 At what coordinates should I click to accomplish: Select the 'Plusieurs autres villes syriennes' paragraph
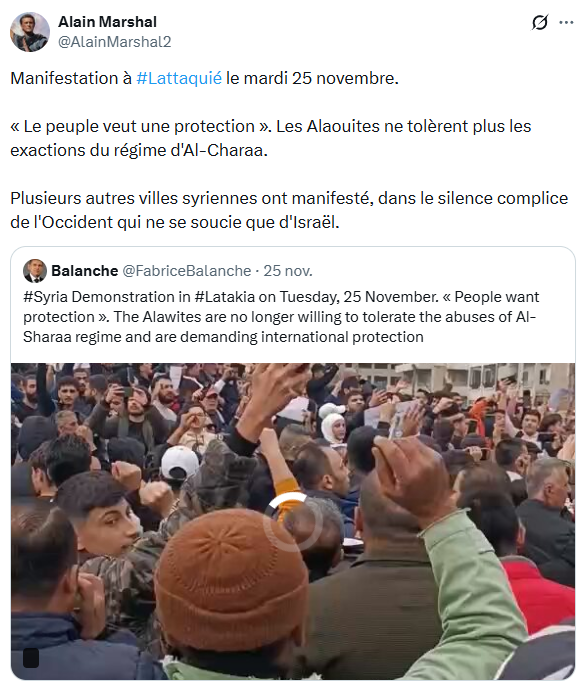pyautogui.click(x=289, y=210)
